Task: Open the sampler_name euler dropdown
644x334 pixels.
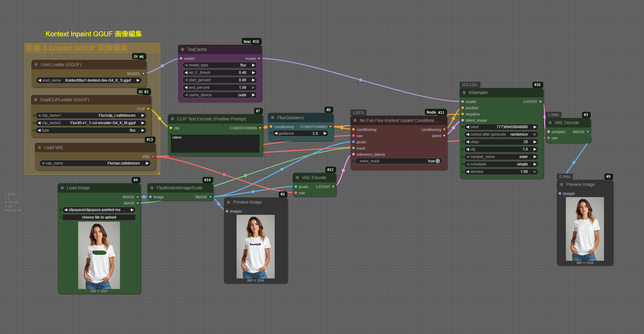Action: 501,157
